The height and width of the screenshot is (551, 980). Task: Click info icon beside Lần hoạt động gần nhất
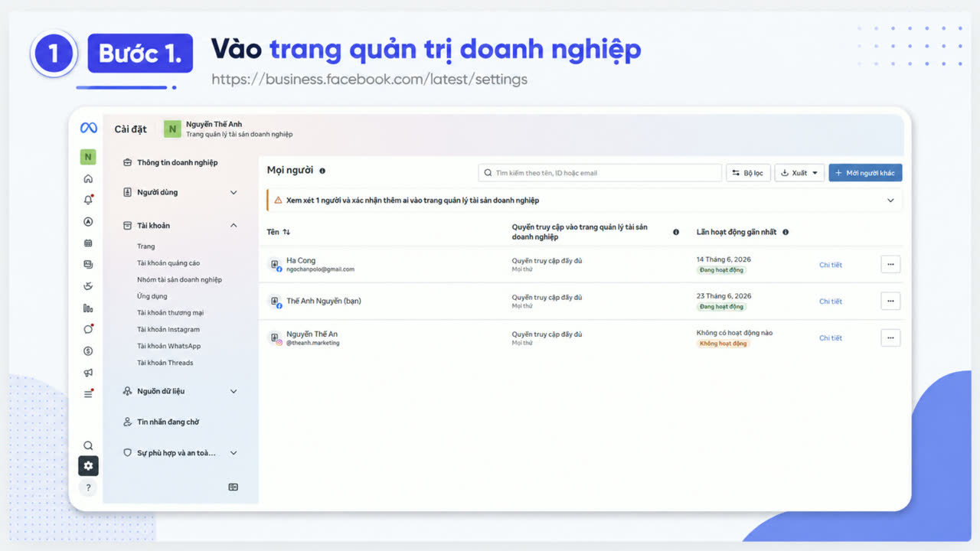[786, 232]
